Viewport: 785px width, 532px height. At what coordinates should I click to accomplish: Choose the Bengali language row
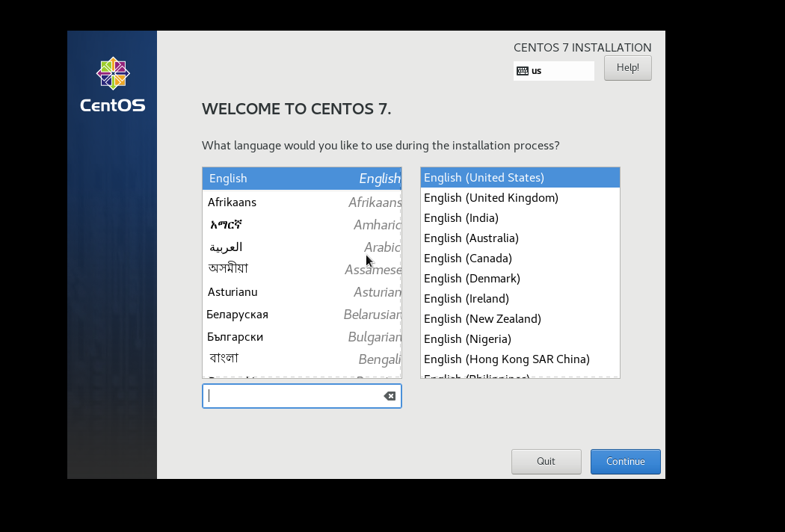(302, 359)
